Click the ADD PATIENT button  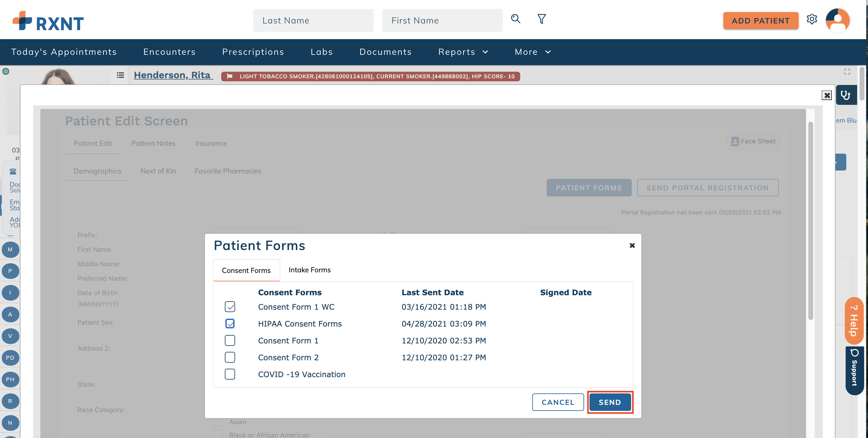[x=760, y=20]
